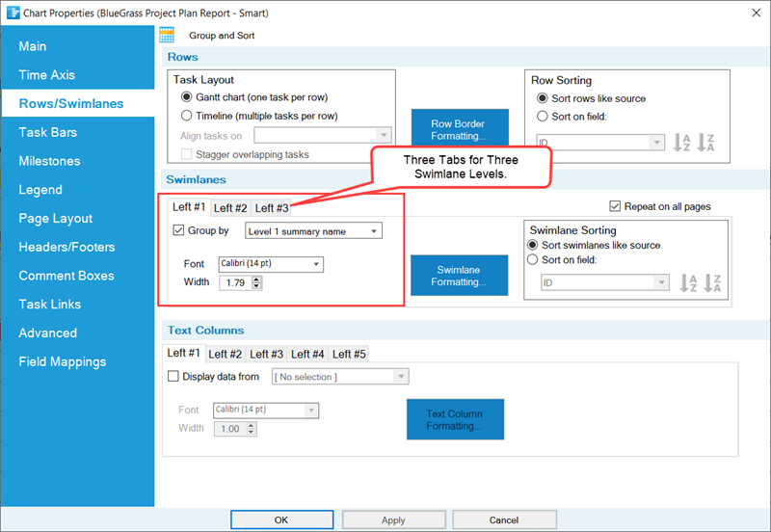Open Row Sorting field ID dropdown
The height and width of the screenshot is (532, 771).
[600, 142]
